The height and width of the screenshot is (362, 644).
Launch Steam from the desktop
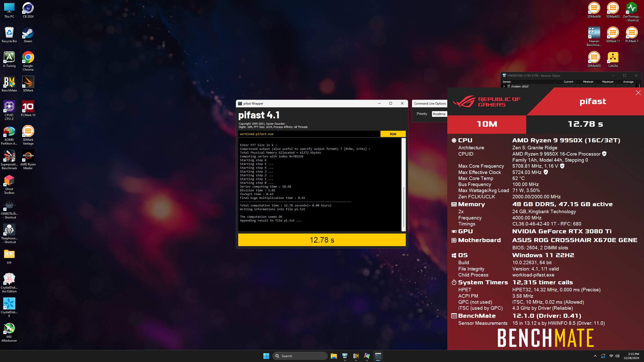pos(28,35)
